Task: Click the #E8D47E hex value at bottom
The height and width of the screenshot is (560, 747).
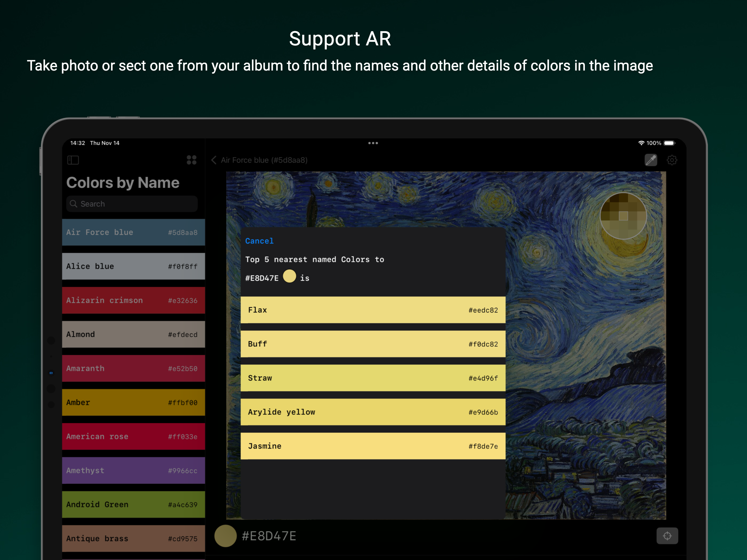Action: coord(269,536)
